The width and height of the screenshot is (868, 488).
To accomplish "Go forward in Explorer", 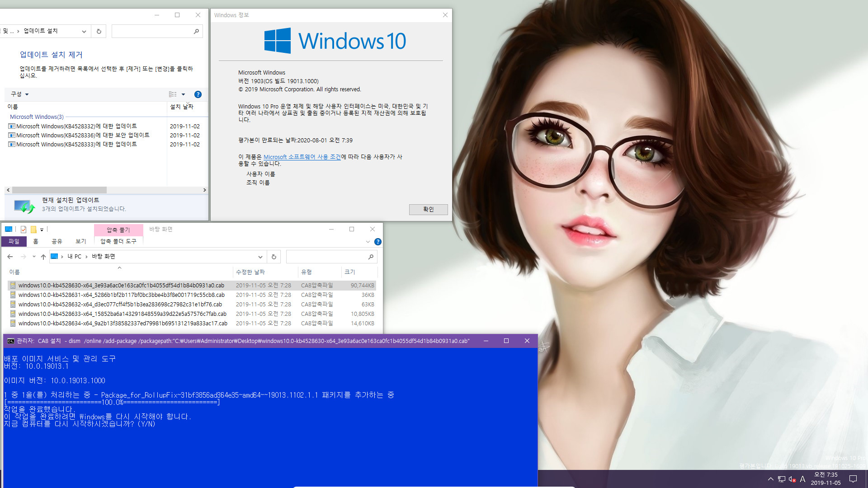I will pyautogui.click(x=23, y=257).
